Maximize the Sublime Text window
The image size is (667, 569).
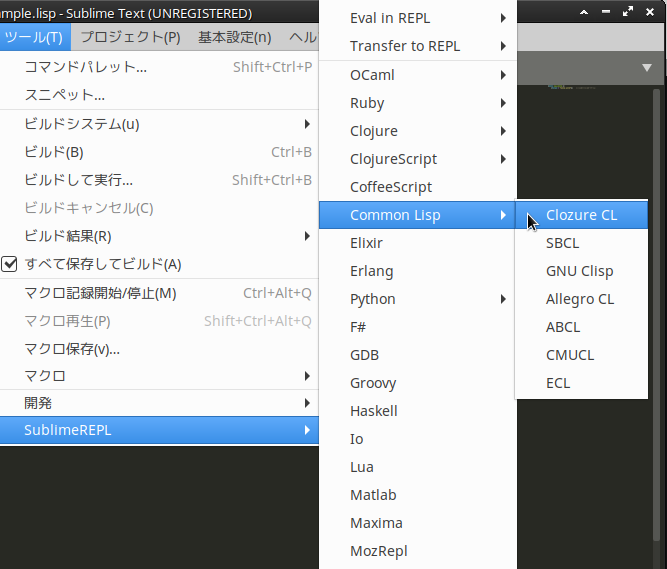click(x=628, y=12)
